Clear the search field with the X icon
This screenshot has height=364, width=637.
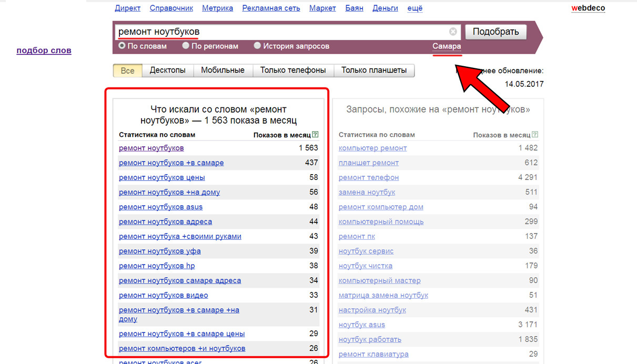tap(453, 32)
